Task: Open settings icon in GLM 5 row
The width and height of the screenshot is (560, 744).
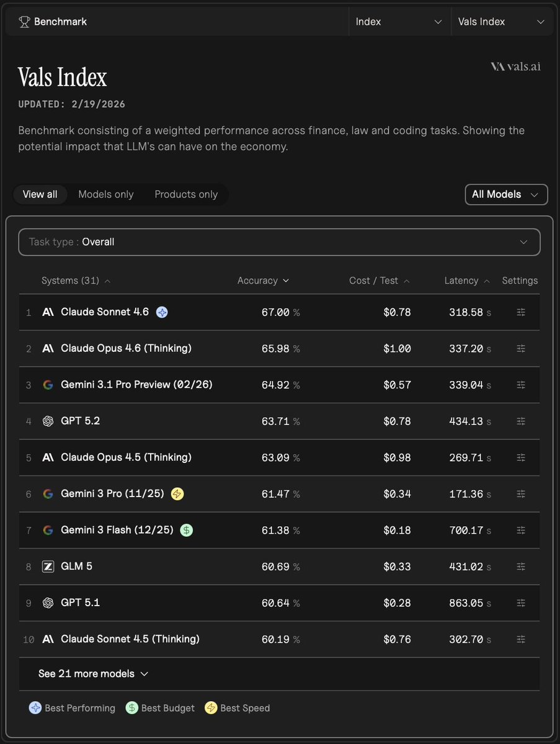Action: tap(521, 567)
